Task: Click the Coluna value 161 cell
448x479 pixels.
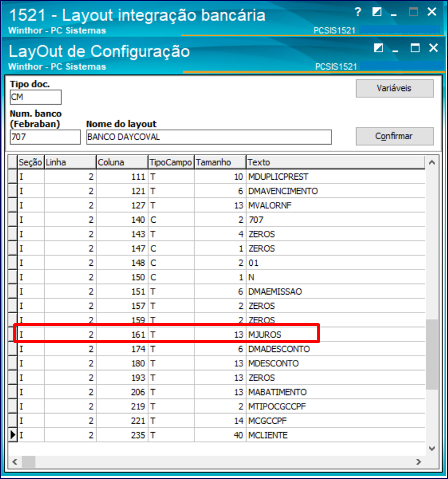Action: click(x=122, y=334)
